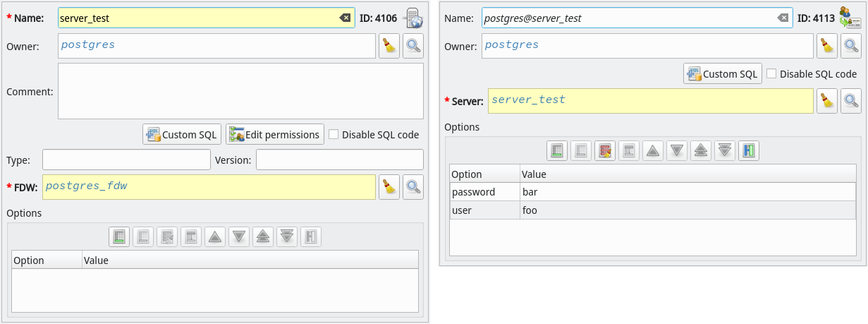Move option to first in server form

(x=263, y=236)
